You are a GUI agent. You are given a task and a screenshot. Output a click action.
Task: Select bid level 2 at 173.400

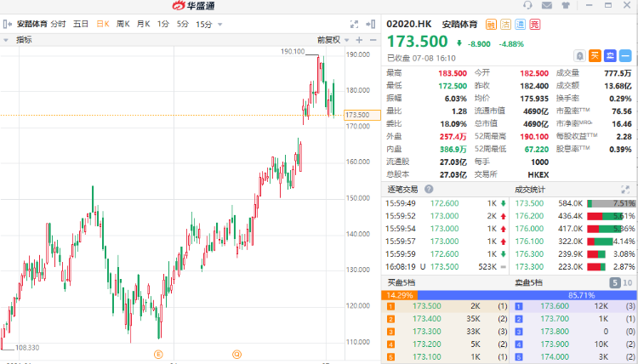446,319
